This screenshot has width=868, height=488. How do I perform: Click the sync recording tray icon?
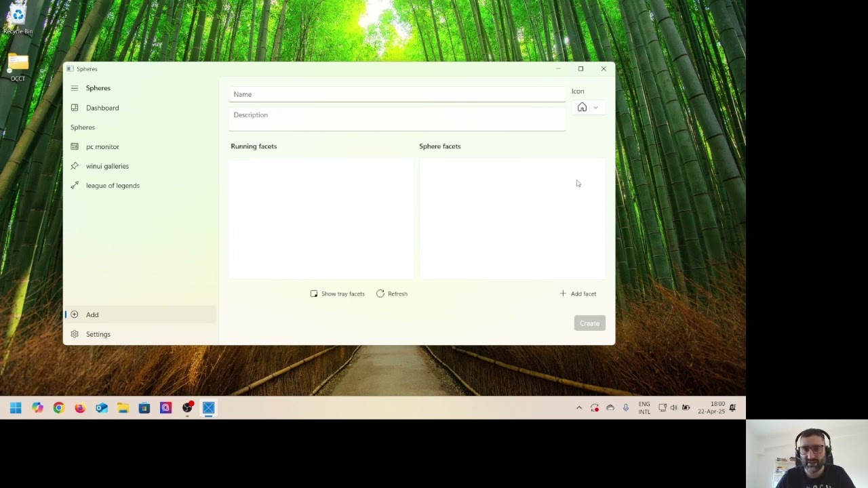pos(595,407)
